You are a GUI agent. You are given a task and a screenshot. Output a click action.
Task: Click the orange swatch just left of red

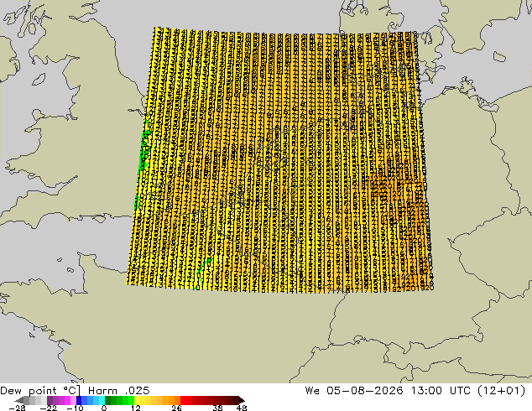(x=177, y=400)
